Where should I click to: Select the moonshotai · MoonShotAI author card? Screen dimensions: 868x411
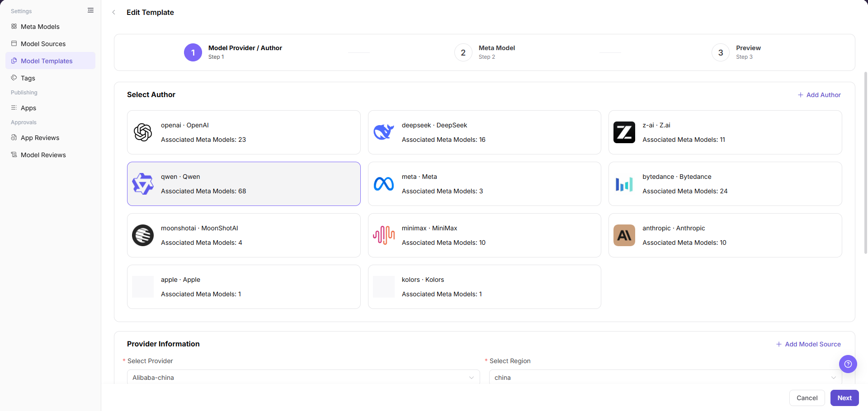pyautogui.click(x=244, y=235)
